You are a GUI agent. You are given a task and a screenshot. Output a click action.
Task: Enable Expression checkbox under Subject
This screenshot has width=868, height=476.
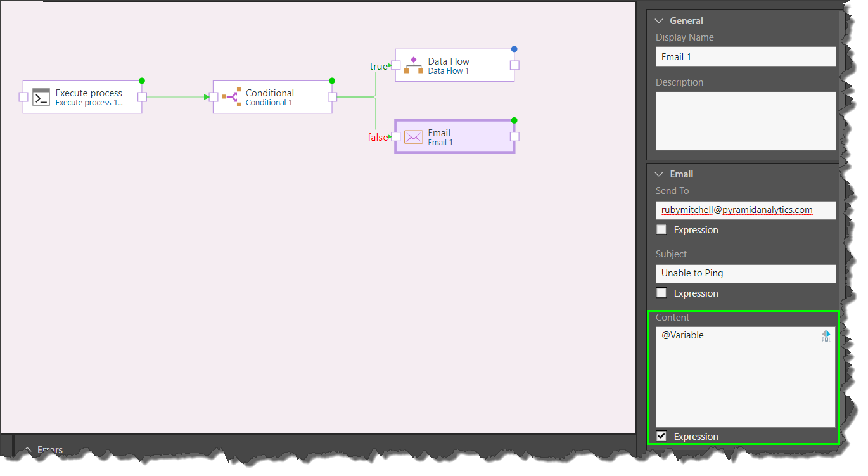661,293
